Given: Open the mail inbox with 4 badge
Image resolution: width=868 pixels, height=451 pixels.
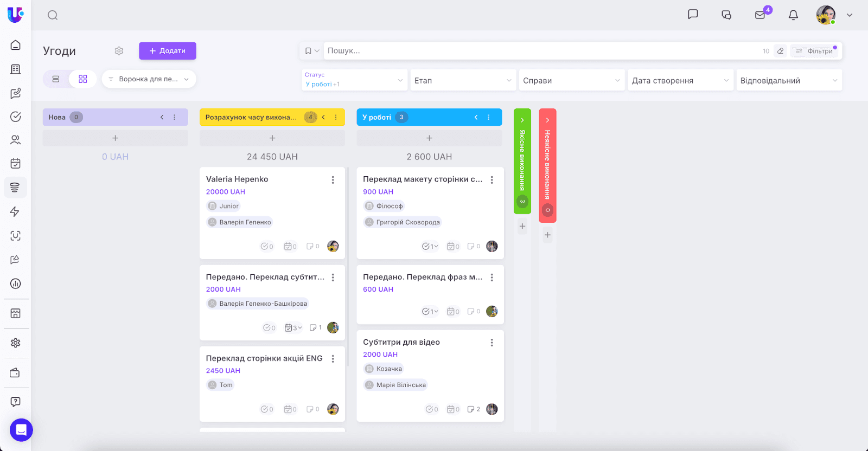Looking at the screenshot, I should coord(760,15).
